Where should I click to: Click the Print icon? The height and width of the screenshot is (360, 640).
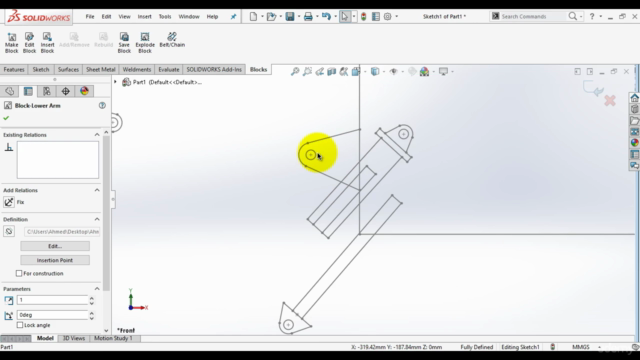[x=308, y=16]
